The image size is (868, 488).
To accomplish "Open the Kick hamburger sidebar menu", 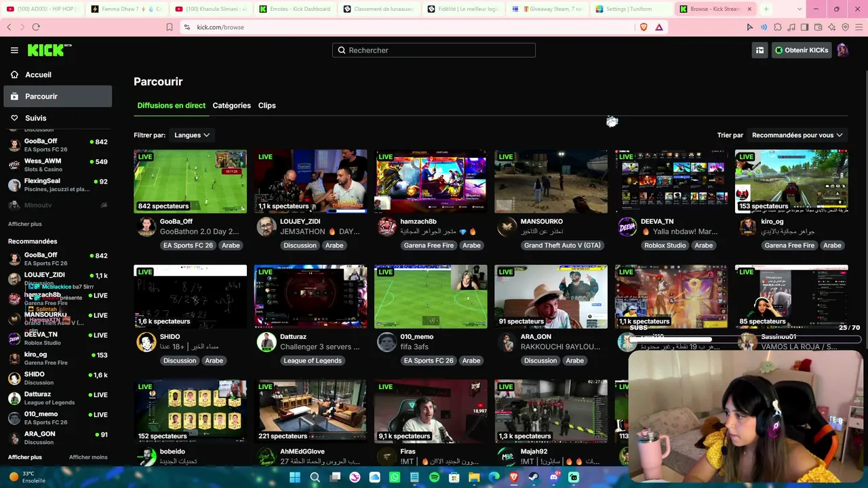I will point(14,50).
